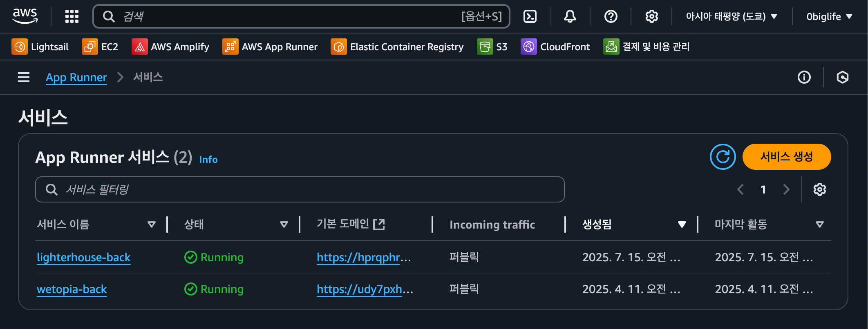Open the wetopia-back service
Screen dimensions: 868x329
(72, 289)
